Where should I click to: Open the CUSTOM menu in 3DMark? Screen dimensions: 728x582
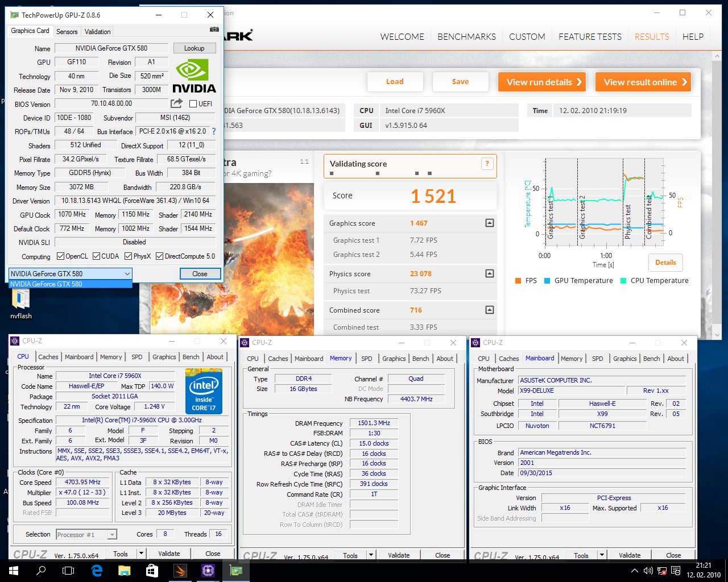pyautogui.click(x=527, y=36)
